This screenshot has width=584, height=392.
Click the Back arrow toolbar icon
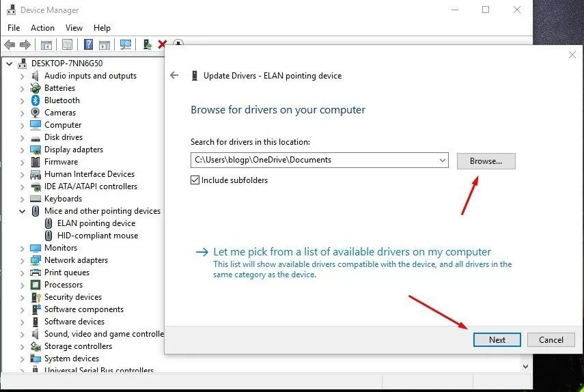click(10, 45)
